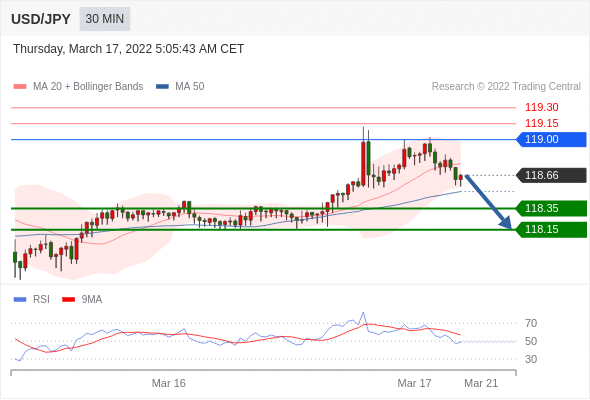Click the RSI 30 level label

(531, 359)
